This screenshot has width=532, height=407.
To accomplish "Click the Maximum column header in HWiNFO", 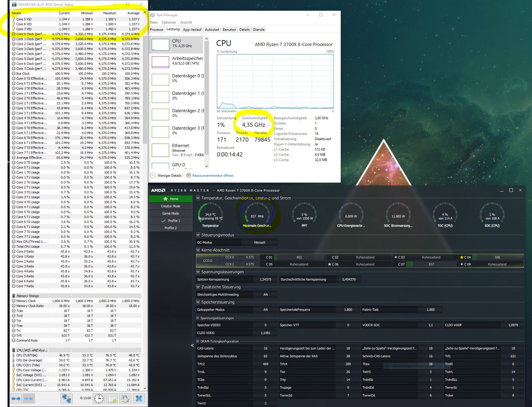I will 106,13.
